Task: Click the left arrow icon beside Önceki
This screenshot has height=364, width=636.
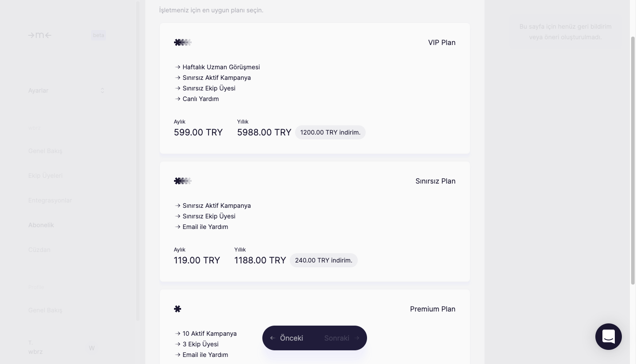Action: pyautogui.click(x=273, y=338)
